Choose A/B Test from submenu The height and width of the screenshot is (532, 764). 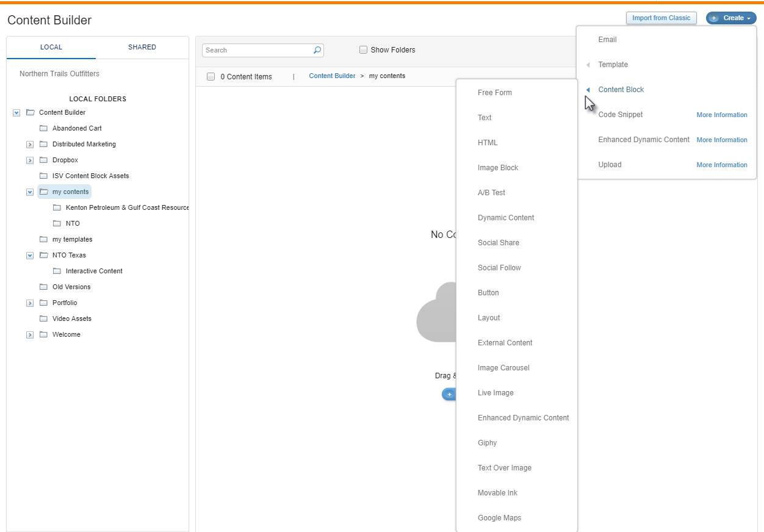491,193
